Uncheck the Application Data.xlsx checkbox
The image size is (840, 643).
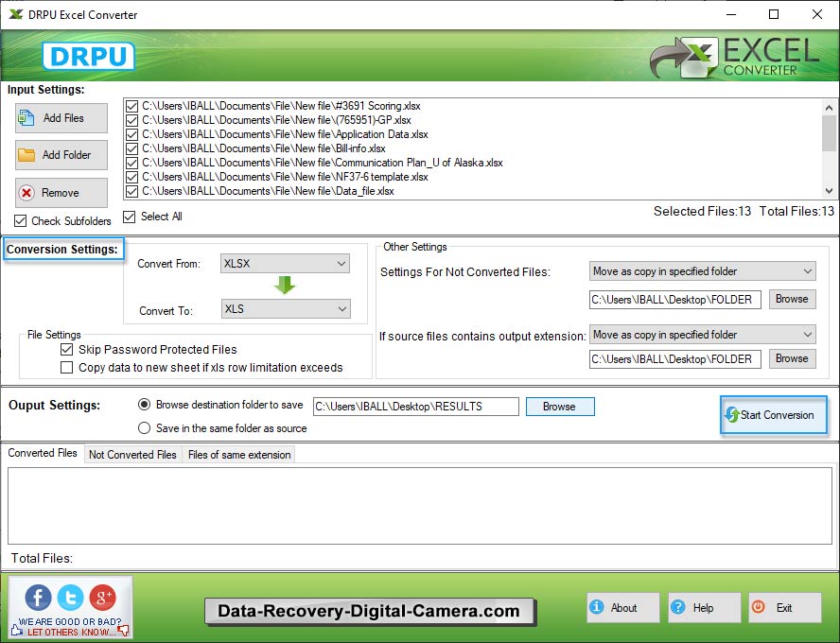(131, 134)
